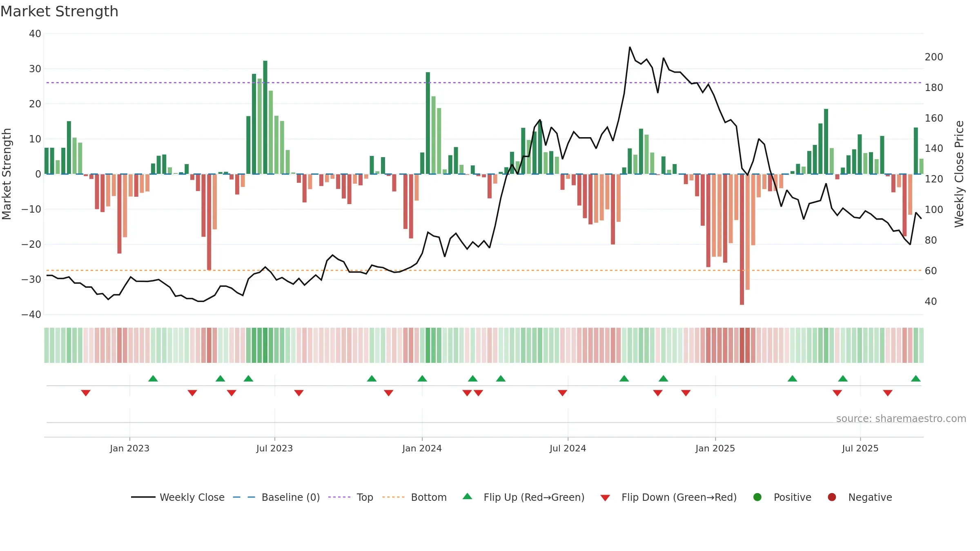Select the rightmost green flip-up marker
Viewport: 980px width, 551px height.
click(x=916, y=378)
